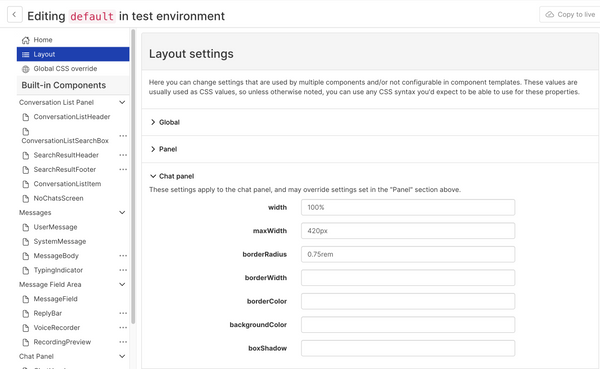Click the MessageBody file icon
The height and width of the screenshot is (369, 600).
26,256
